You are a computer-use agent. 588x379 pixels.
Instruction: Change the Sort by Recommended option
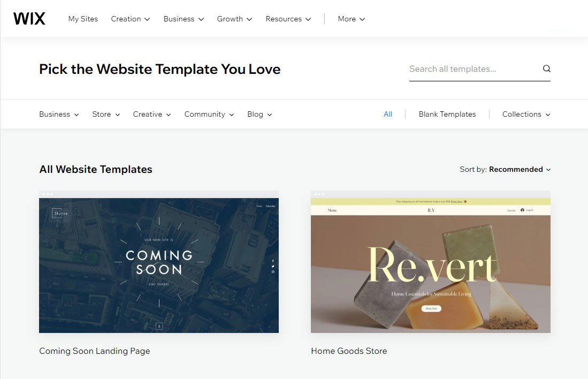(520, 169)
